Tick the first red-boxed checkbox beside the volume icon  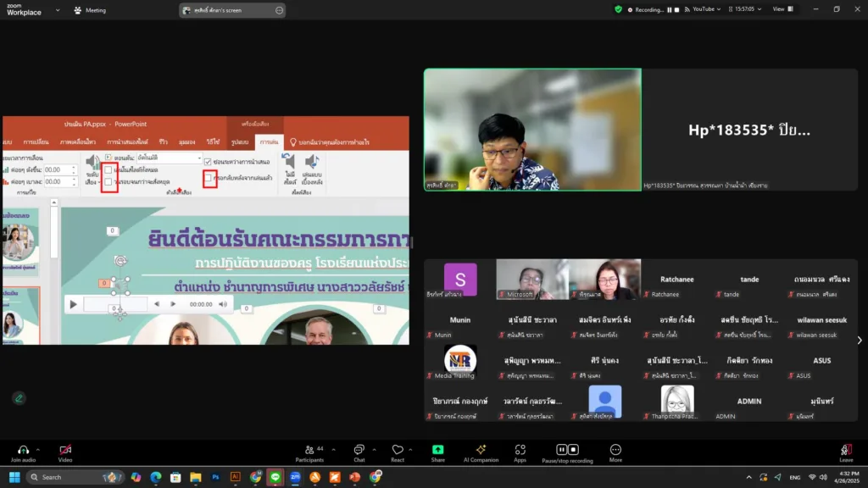pos(108,170)
